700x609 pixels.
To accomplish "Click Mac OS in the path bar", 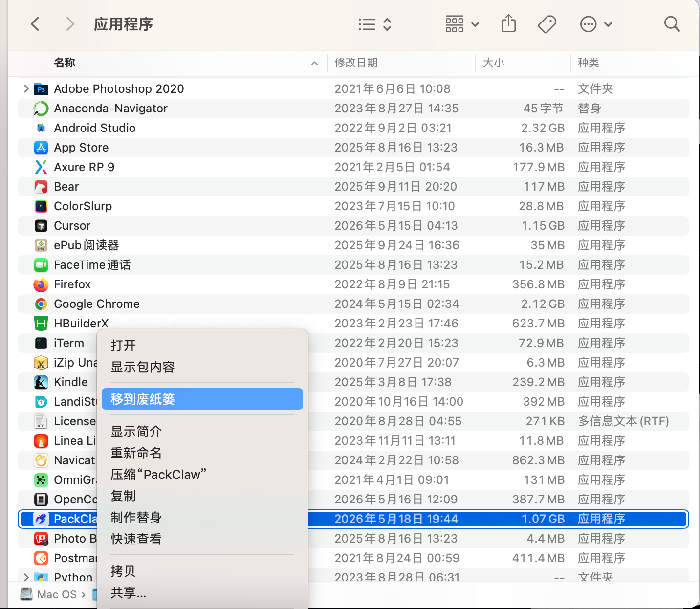I will pos(48,594).
